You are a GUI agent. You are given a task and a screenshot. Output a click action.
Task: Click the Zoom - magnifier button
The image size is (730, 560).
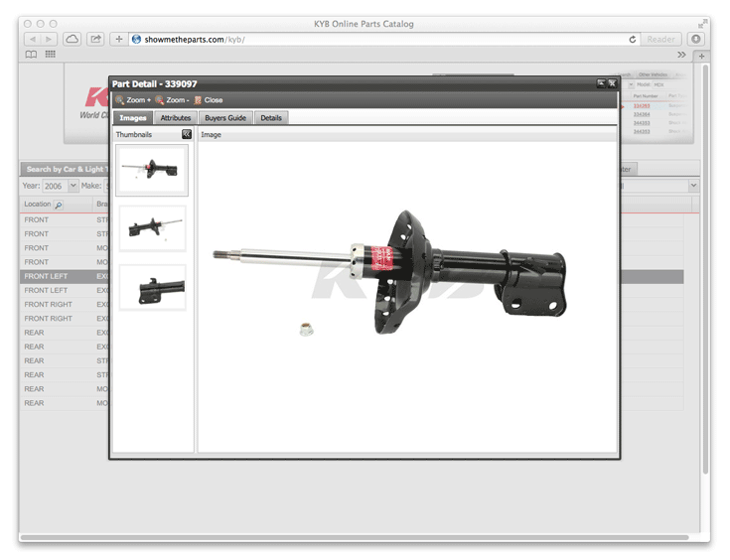coord(173,100)
